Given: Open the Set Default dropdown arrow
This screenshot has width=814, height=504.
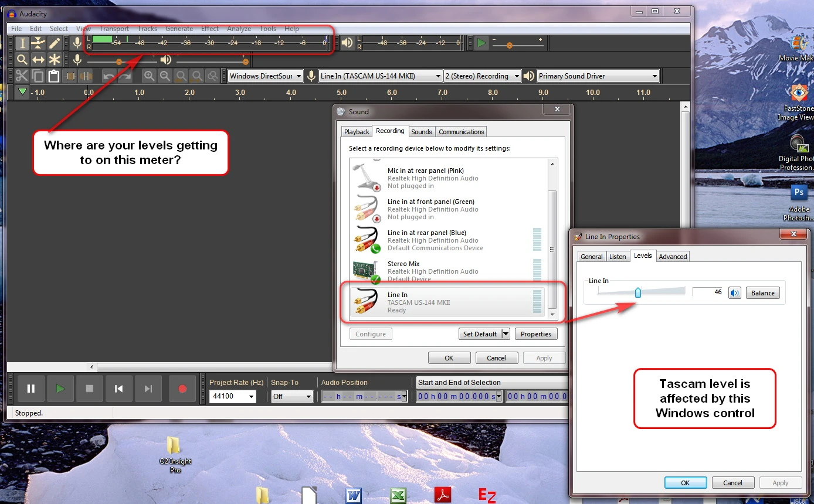Looking at the screenshot, I should coord(506,334).
